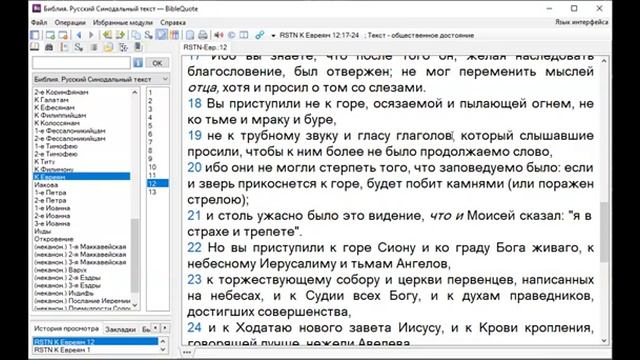Viewport: 640px width, 360px height.
Task: Go to previous chapter green arrow icon
Action: [x=107, y=35]
